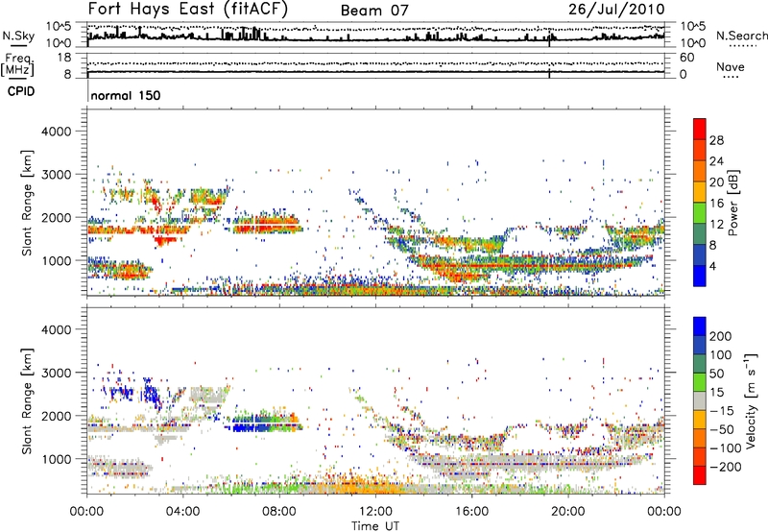
Task: Select the '200' Velocity colorbar label
Action: click(721, 336)
